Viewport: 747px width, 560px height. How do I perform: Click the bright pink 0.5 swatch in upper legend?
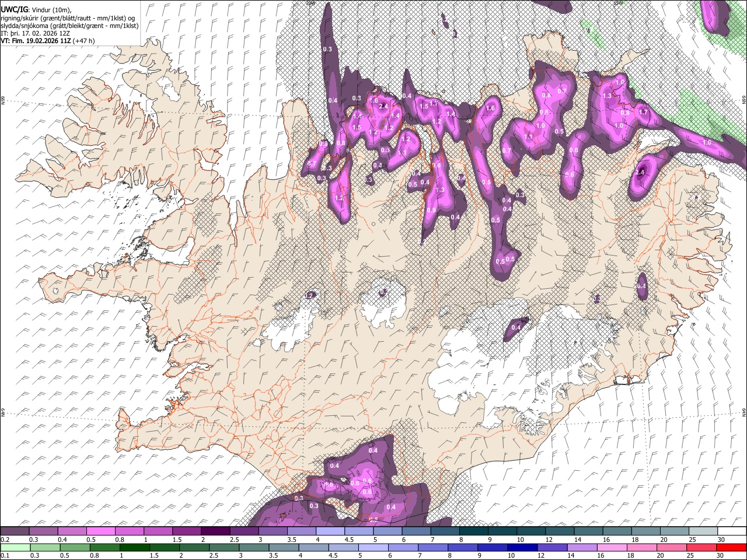point(100,531)
